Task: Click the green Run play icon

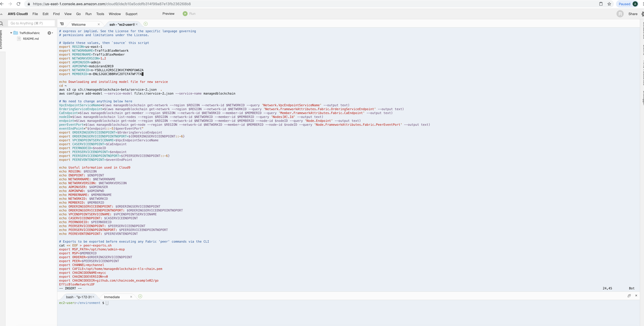Action: tap(185, 14)
